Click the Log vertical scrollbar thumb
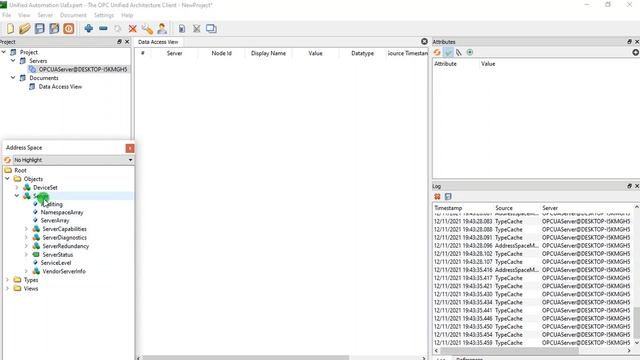The image size is (640, 360). click(x=636, y=322)
